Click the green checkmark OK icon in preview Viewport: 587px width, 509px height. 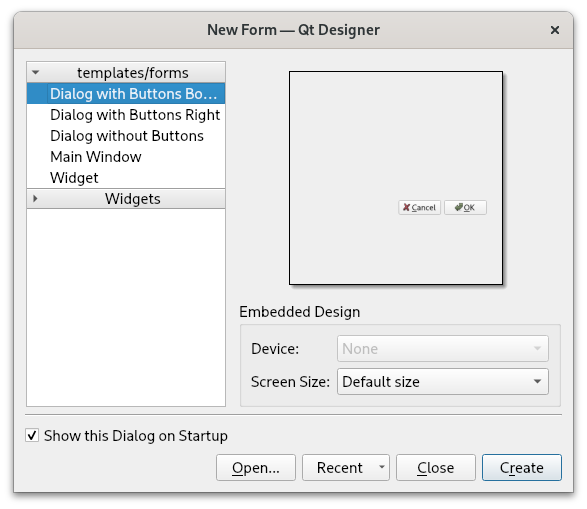[x=459, y=207]
